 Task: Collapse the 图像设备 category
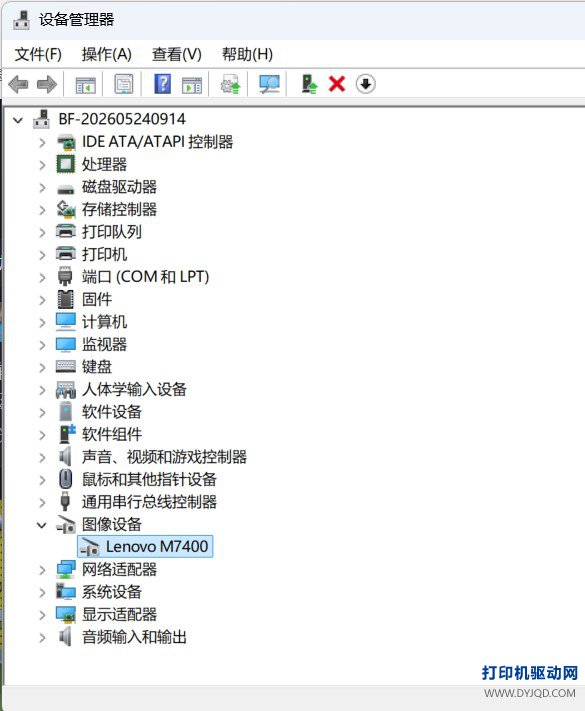click(x=41, y=525)
